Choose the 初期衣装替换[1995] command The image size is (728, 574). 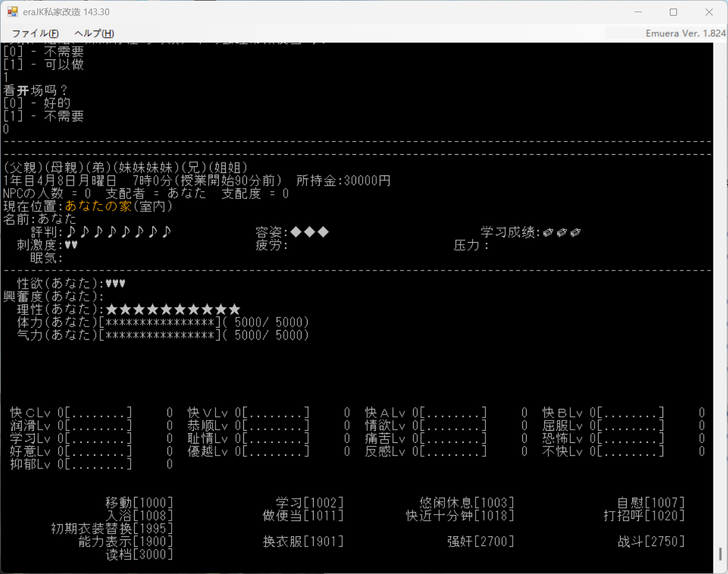click(112, 528)
